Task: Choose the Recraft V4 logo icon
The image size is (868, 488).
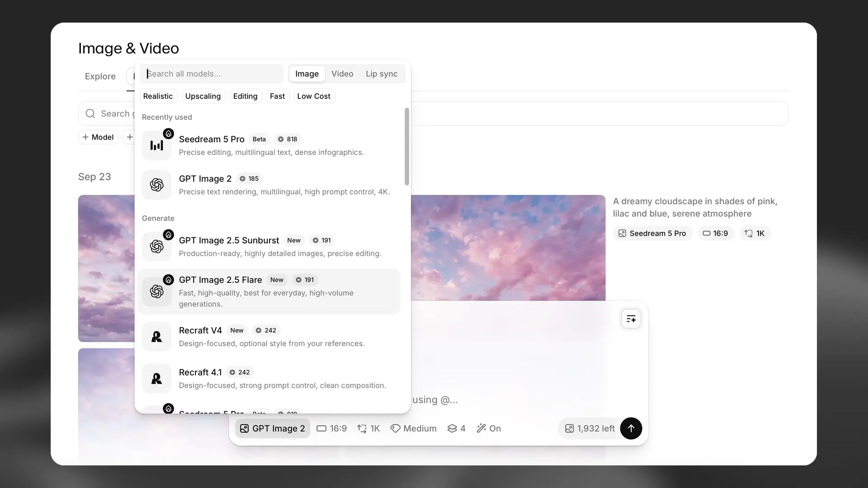Action: (x=157, y=337)
